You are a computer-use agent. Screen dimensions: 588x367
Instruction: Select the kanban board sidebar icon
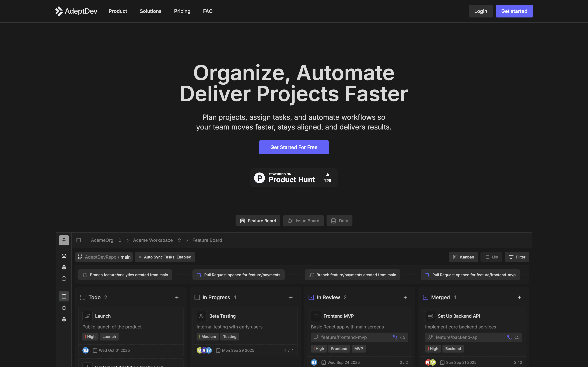[64, 296]
